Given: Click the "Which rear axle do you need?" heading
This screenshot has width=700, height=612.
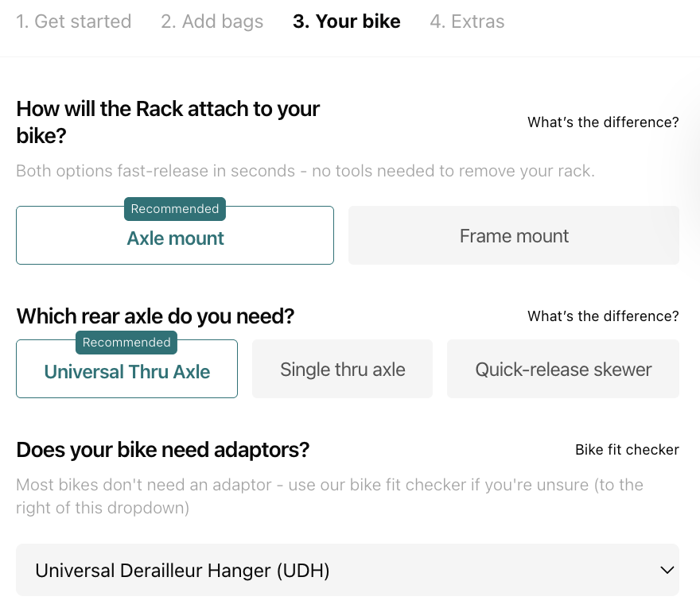Looking at the screenshot, I should [155, 316].
